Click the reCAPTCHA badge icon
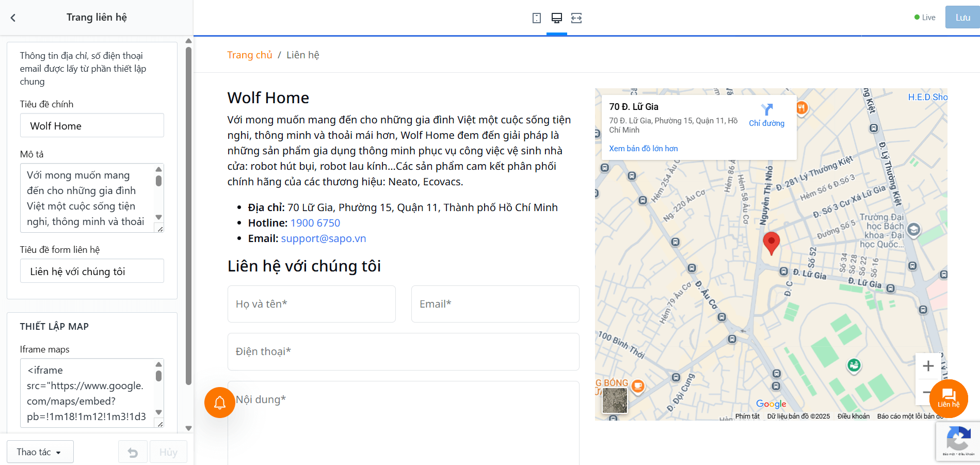980x465 pixels. coord(958,441)
